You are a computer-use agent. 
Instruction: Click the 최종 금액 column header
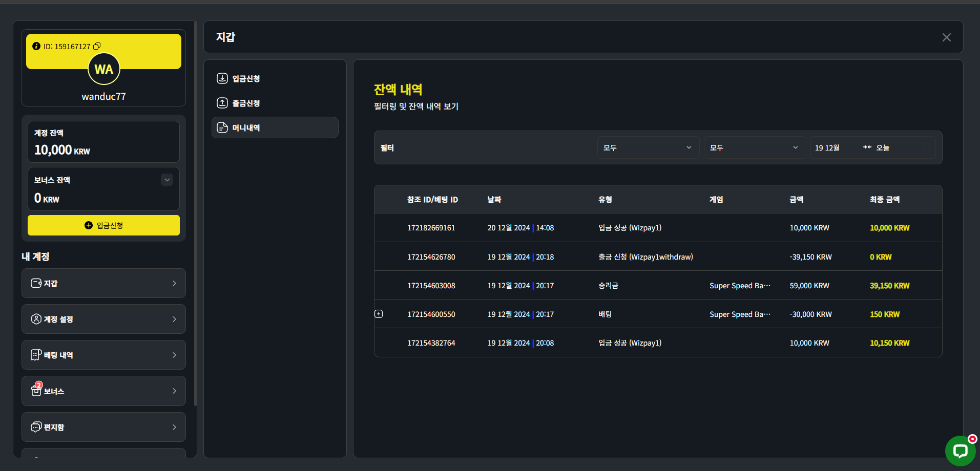point(885,200)
